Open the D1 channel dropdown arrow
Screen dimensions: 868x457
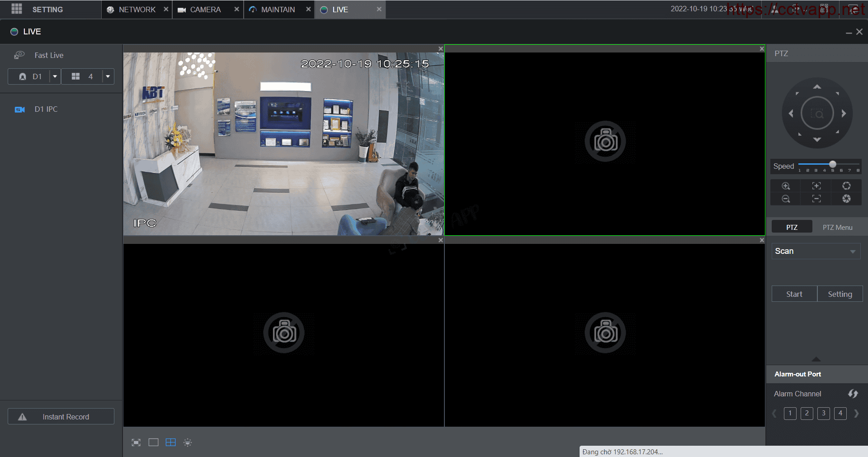point(55,76)
